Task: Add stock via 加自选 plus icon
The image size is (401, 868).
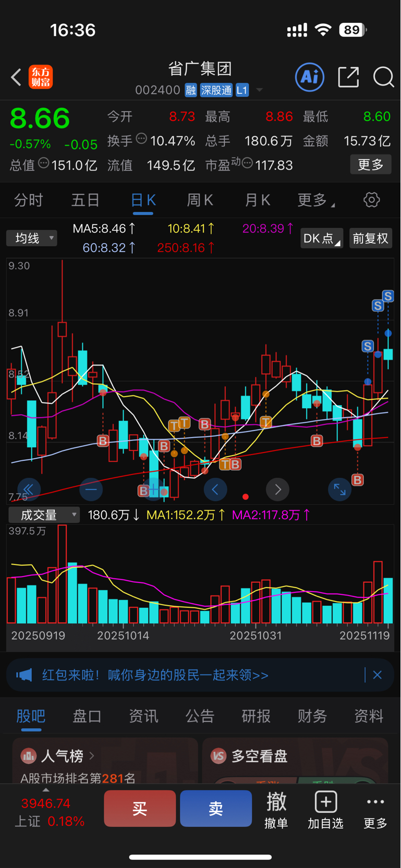Action: point(325,802)
